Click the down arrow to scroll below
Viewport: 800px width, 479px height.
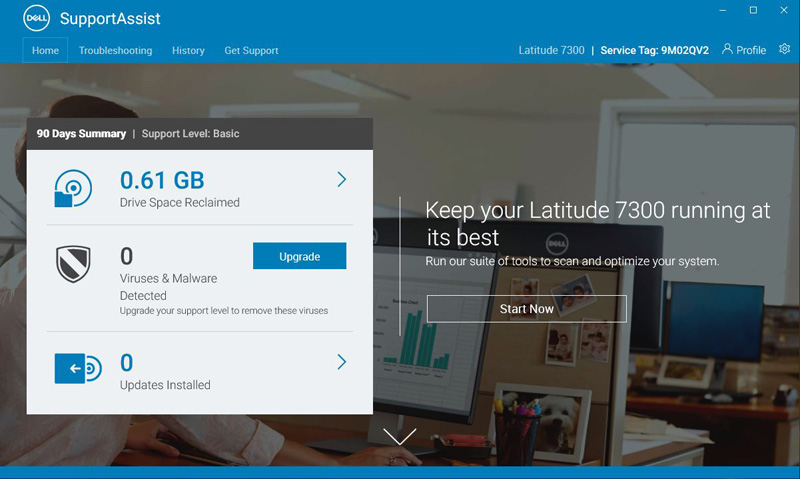click(x=399, y=436)
